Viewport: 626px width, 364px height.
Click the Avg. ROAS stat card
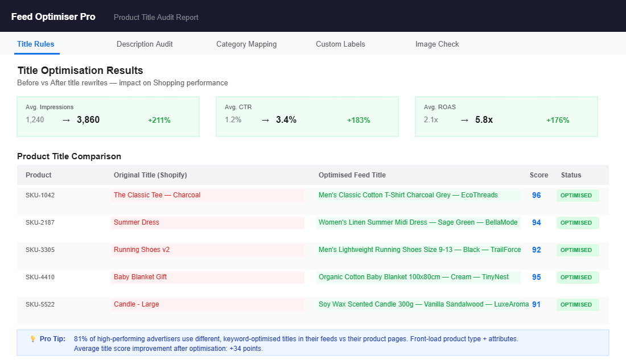coord(506,116)
